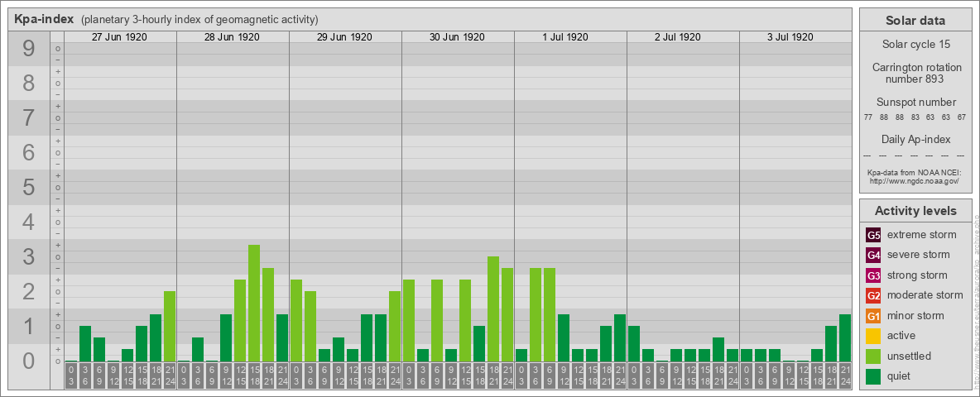This screenshot has height=397, width=980.
Task: Click the G4 severe storm badge
Action: click(x=873, y=256)
